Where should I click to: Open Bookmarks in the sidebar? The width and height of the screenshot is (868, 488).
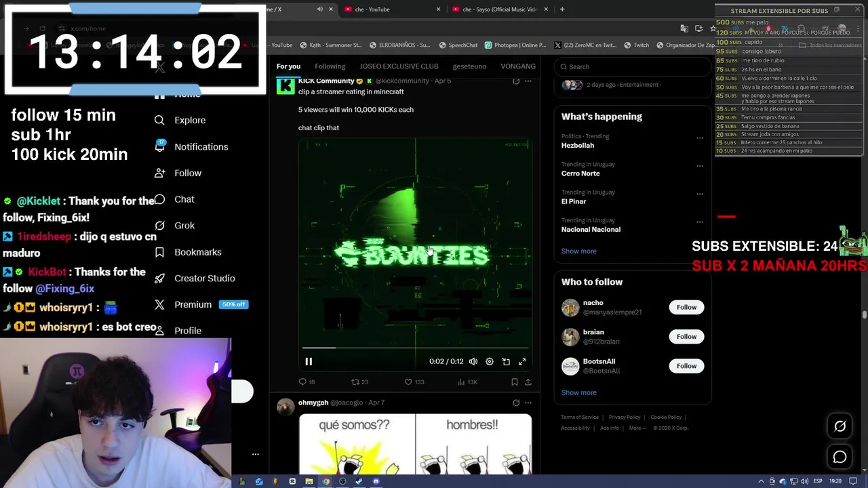(188, 251)
